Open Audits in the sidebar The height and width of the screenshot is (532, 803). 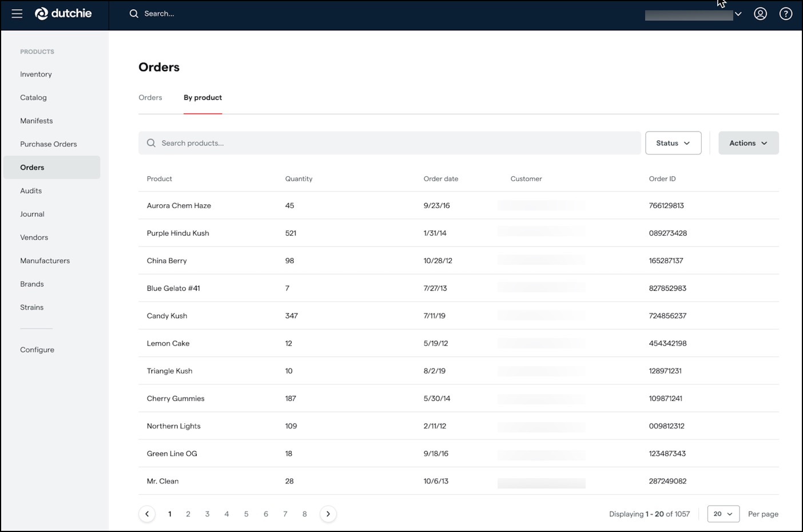coord(31,191)
